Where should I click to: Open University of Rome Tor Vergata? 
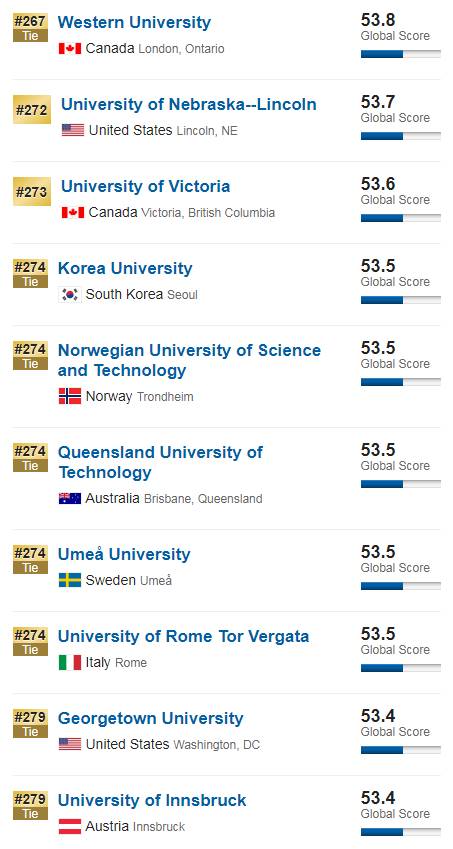(183, 636)
